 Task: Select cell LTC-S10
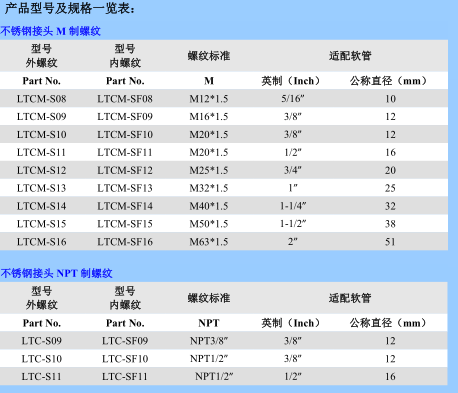pos(42,359)
